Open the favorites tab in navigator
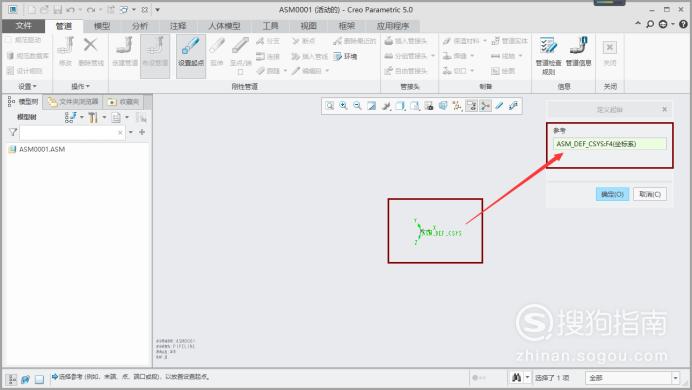This screenshot has height=390, width=692. point(124,102)
